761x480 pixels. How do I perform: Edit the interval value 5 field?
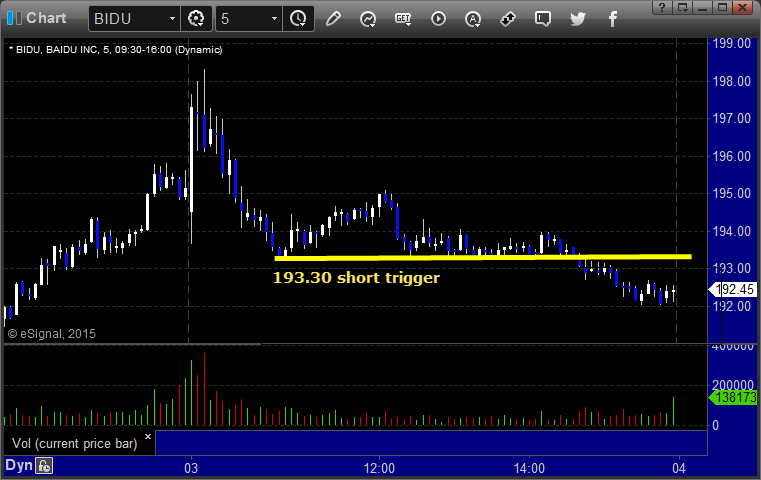tap(242, 19)
